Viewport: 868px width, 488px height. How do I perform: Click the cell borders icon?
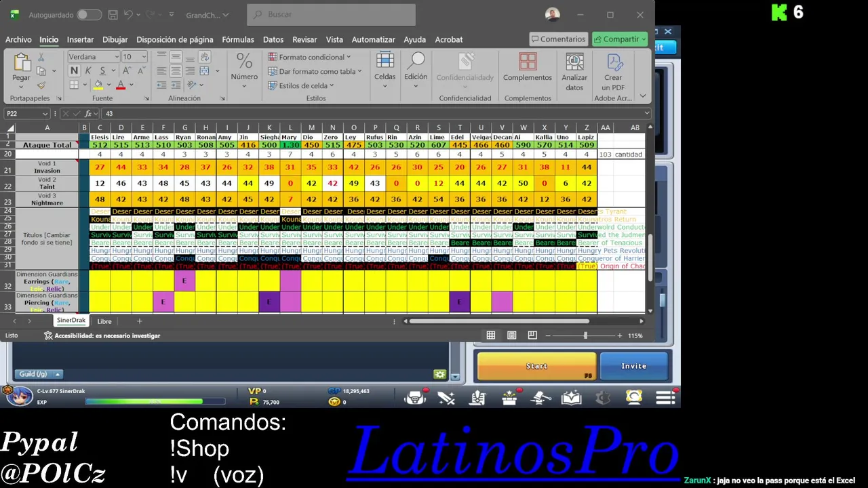pos(74,85)
